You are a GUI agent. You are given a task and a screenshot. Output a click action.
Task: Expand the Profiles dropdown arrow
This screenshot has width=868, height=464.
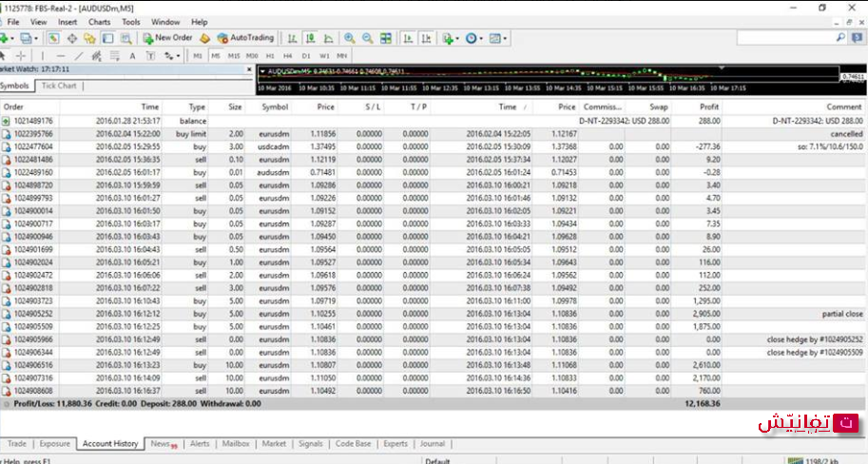(x=36, y=38)
